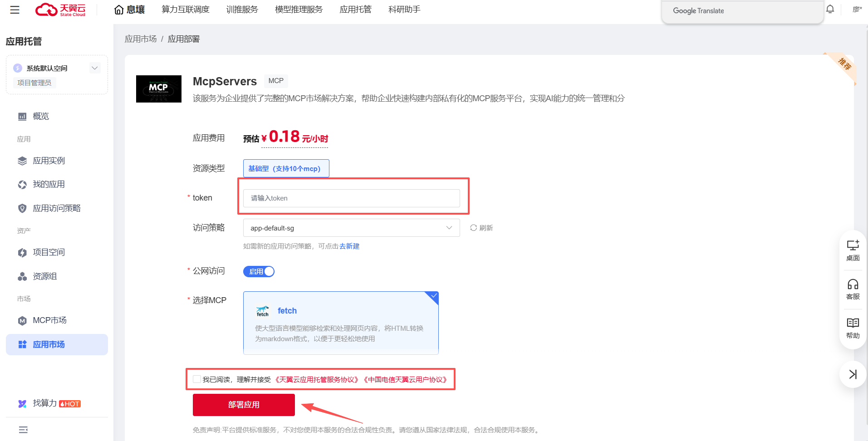Click the State Cloud logo

(61, 10)
